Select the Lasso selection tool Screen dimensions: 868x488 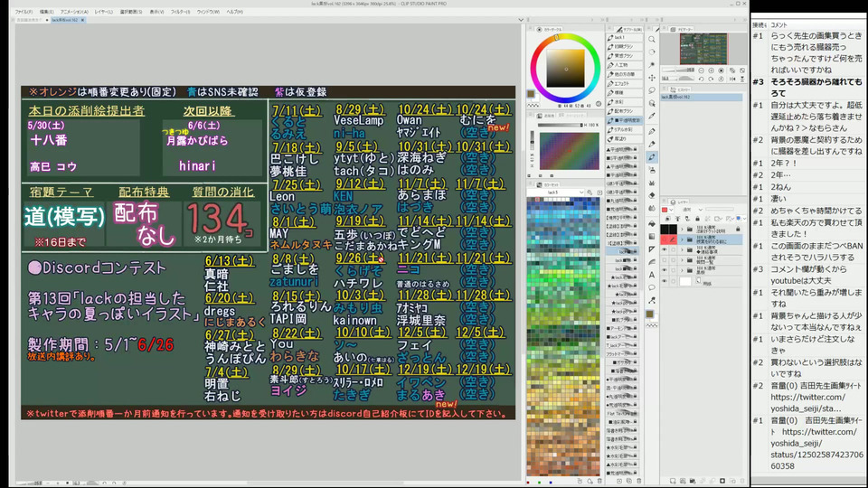[651, 91]
